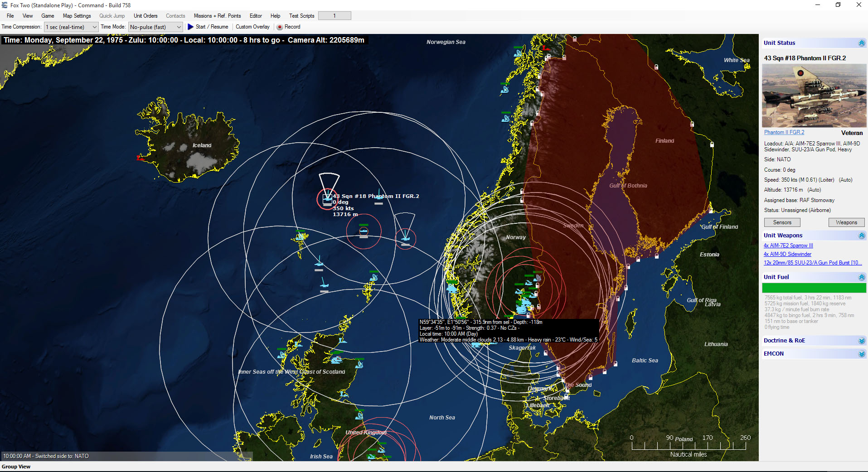Collapse the Unit Status panel

coord(861,43)
